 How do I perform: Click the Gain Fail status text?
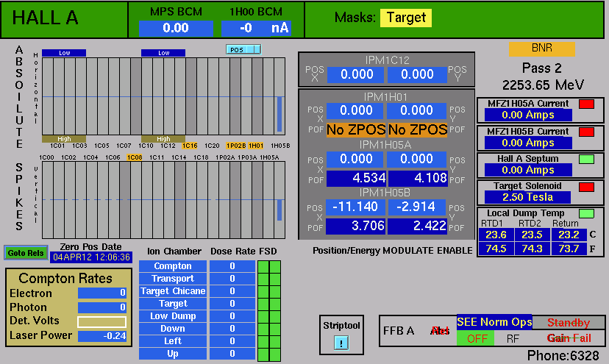(x=569, y=338)
